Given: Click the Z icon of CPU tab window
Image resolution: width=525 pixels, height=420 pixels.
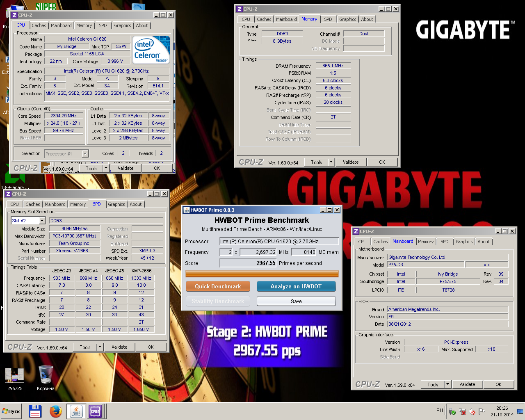Looking at the screenshot, I should (14, 15).
